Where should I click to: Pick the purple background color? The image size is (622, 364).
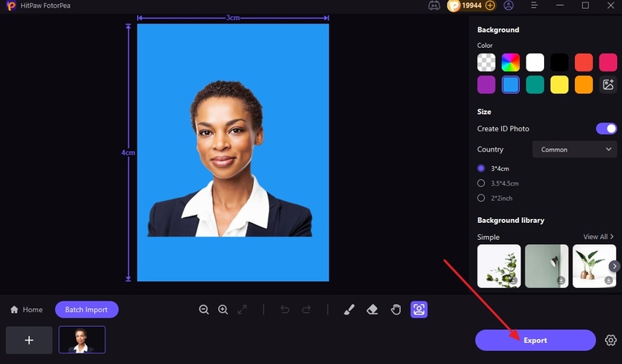pos(486,84)
